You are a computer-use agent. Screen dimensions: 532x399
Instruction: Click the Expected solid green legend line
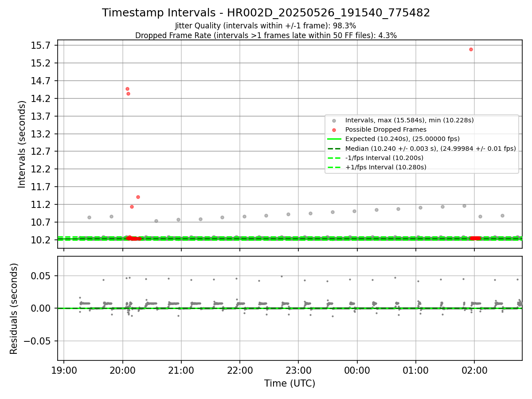pyautogui.click(x=334, y=139)
